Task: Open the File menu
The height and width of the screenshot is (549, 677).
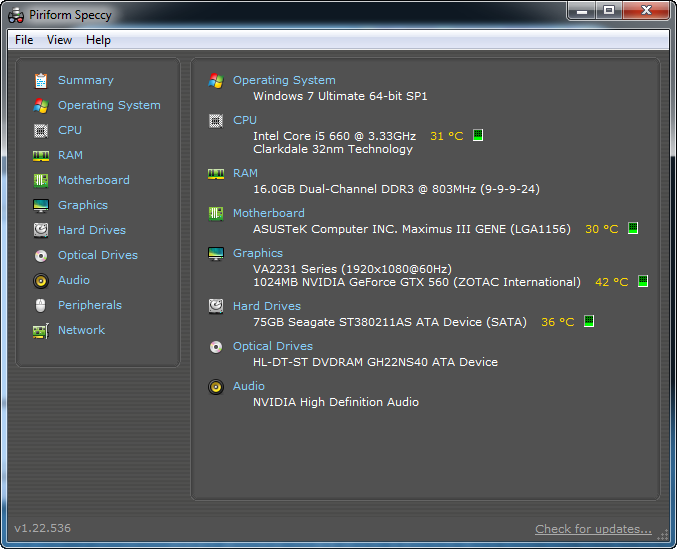Action: (24, 40)
